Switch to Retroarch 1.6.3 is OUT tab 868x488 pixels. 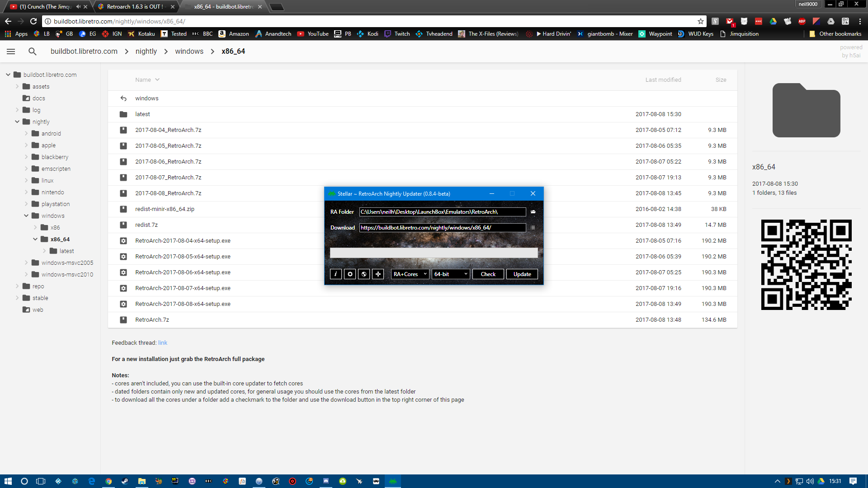[x=136, y=7]
